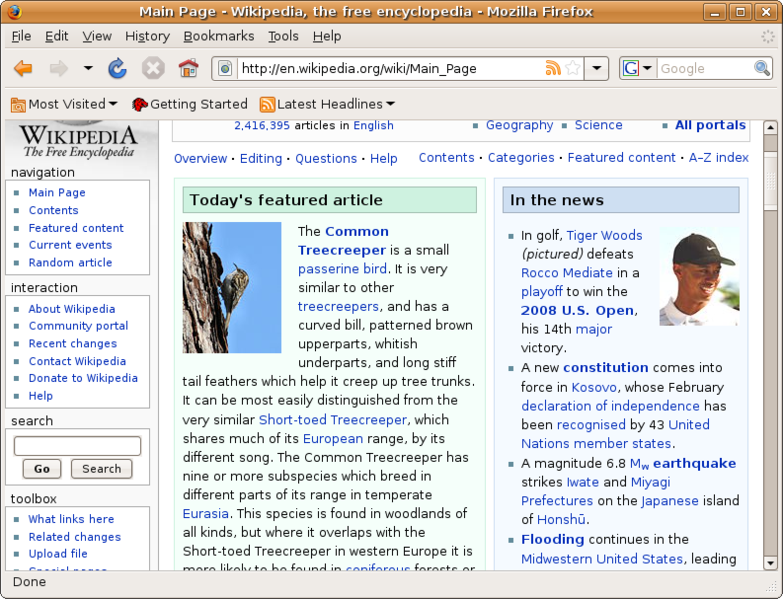Expand the back/forward history dropdown arrow

(88, 68)
